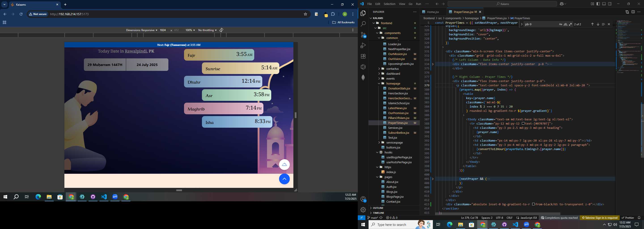Click Open Changes icon above the editor
This screenshot has width=644, height=229.
(627, 12)
